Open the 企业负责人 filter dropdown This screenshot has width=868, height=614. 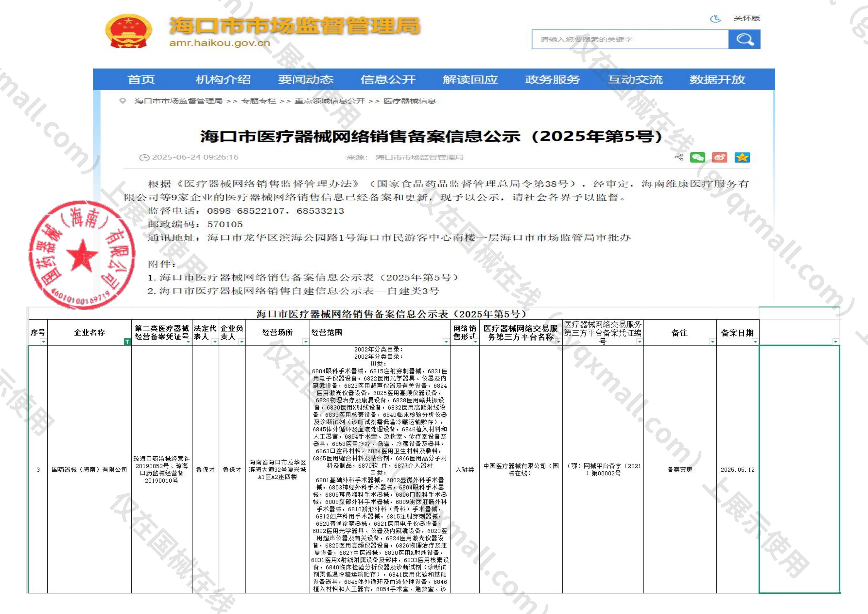pyautogui.click(x=242, y=342)
